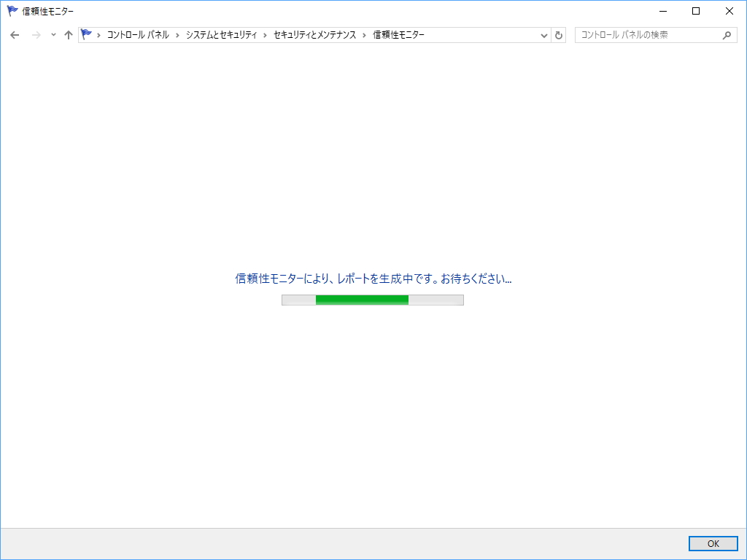747x560 pixels.
Task: Click the back navigation arrow
Action: click(x=15, y=34)
